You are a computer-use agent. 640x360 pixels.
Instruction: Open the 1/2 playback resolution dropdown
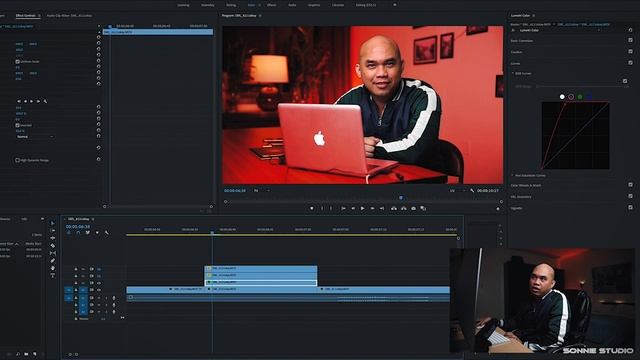tap(457, 191)
